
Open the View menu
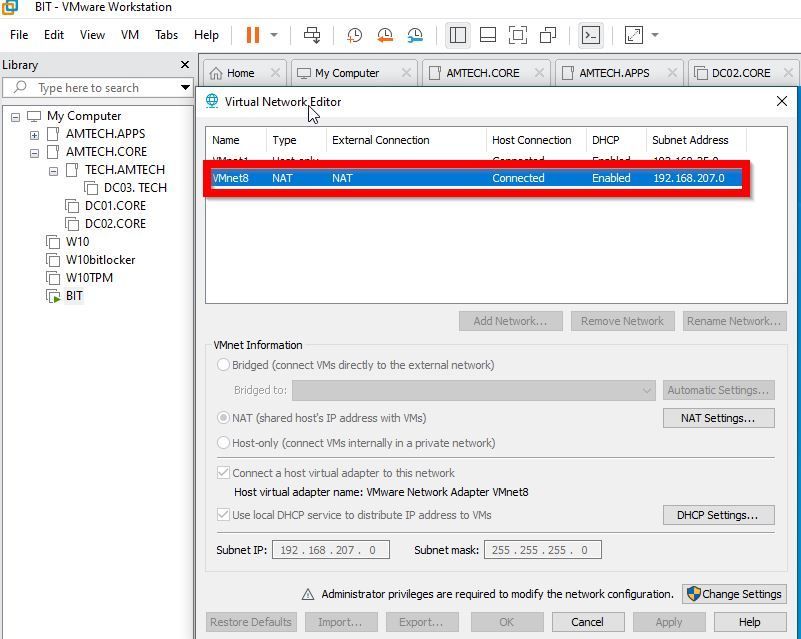pos(92,35)
